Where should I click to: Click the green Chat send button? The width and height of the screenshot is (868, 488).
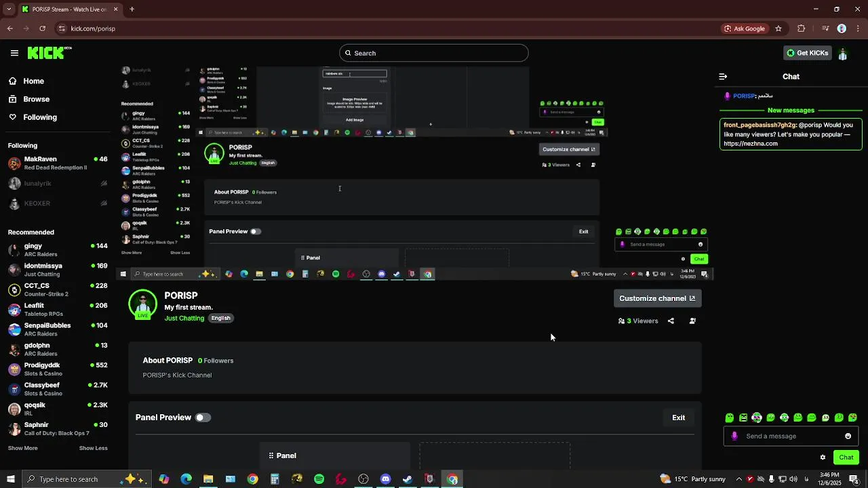(846, 457)
